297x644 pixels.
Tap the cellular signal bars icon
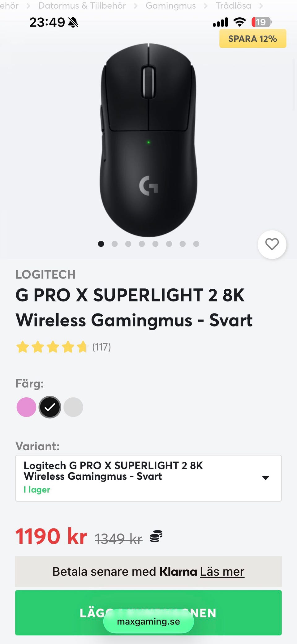pyautogui.click(x=220, y=22)
